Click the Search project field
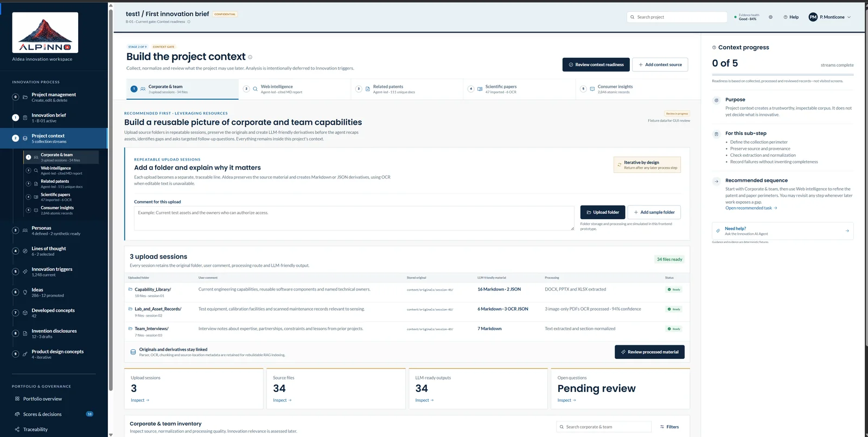 677,17
